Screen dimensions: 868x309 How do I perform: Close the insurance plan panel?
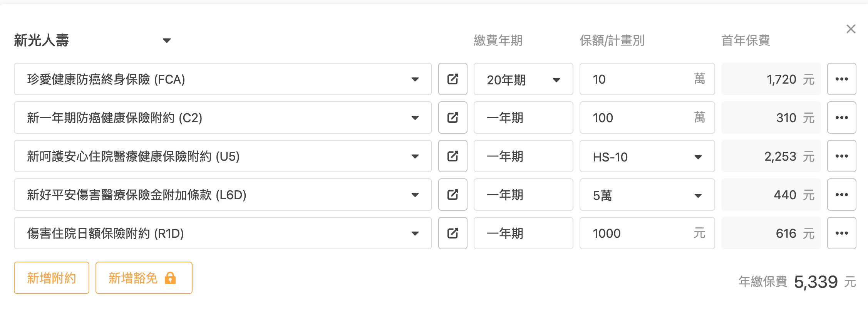click(851, 29)
